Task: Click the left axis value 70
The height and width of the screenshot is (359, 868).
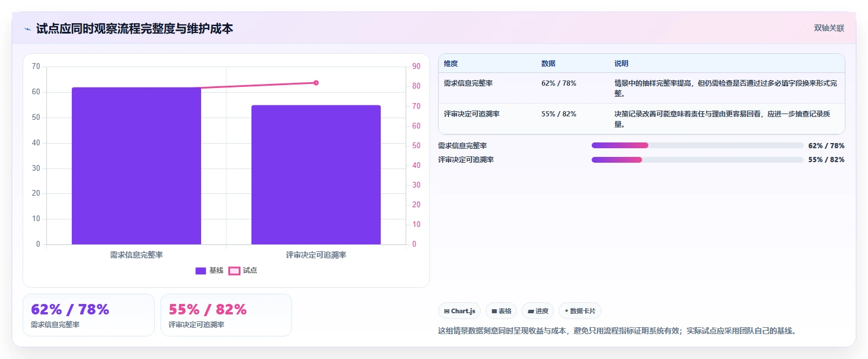Action: 36,67
